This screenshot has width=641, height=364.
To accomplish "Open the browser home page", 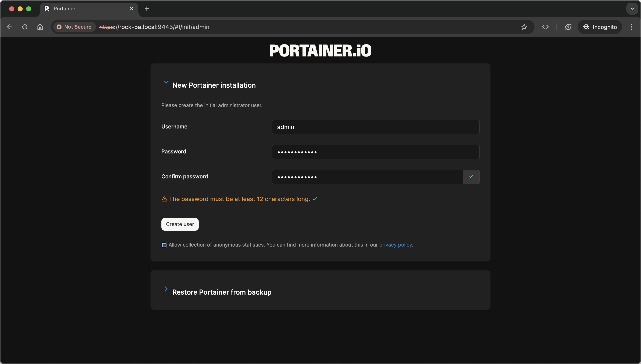I will click(x=40, y=27).
